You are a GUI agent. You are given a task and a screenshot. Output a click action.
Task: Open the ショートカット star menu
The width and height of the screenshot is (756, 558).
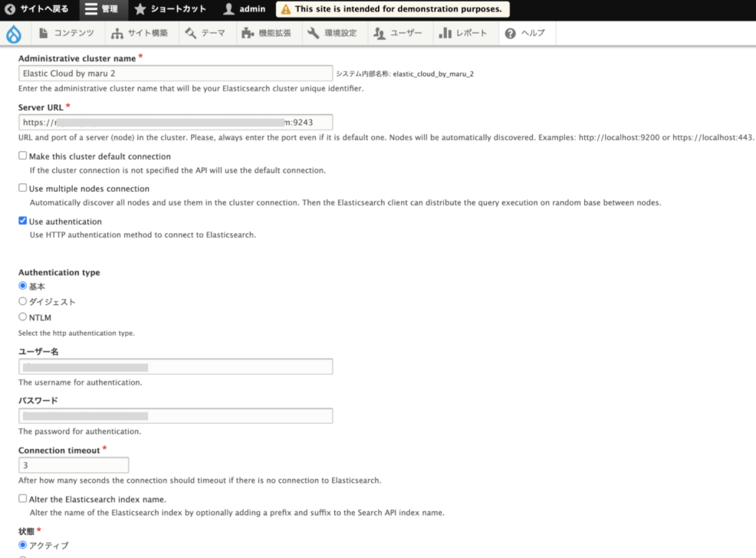(170, 9)
